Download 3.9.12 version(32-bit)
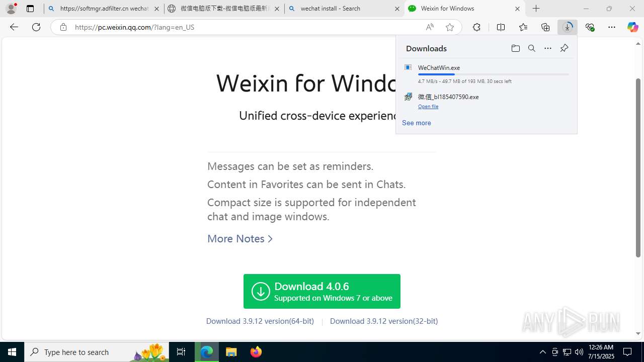The width and height of the screenshot is (644, 362). coord(384,321)
